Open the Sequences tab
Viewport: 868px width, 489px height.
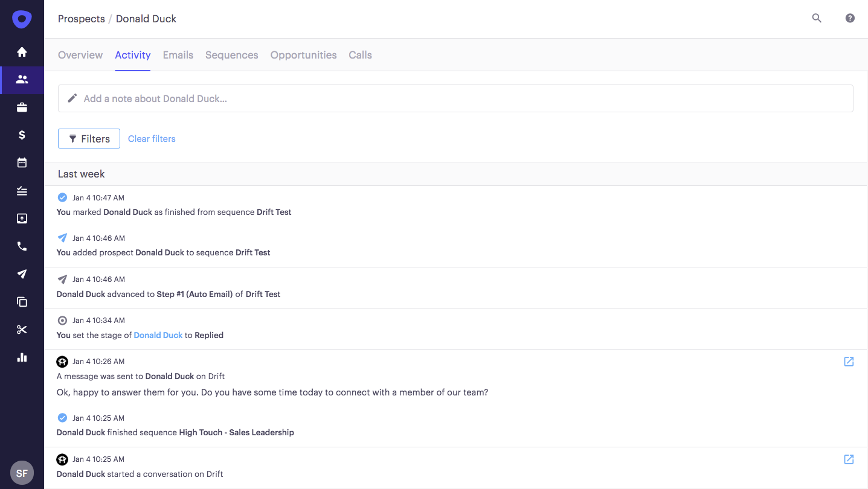[232, 55]
